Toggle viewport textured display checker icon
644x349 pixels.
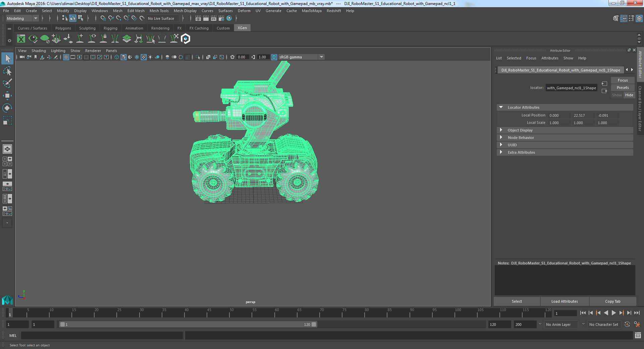(x=144, y=57)
